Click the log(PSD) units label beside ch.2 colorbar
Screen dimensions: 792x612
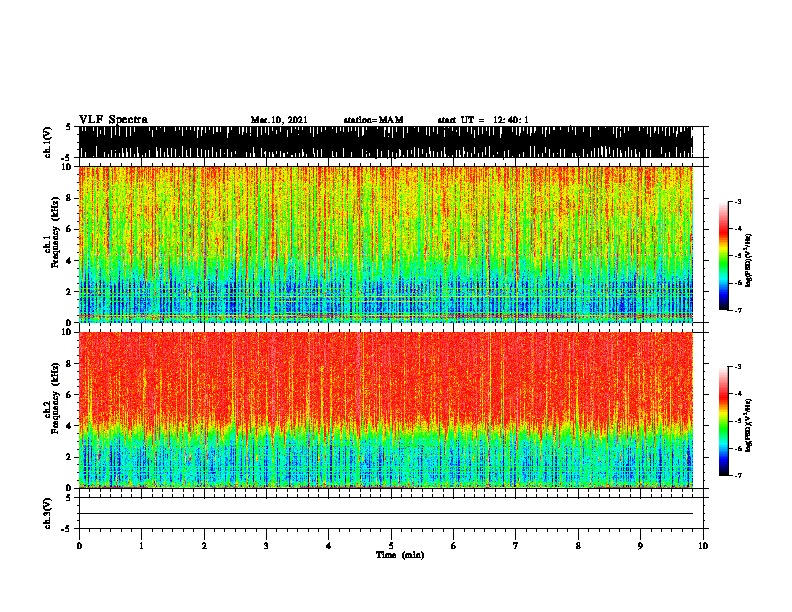[x=748, y=425]
